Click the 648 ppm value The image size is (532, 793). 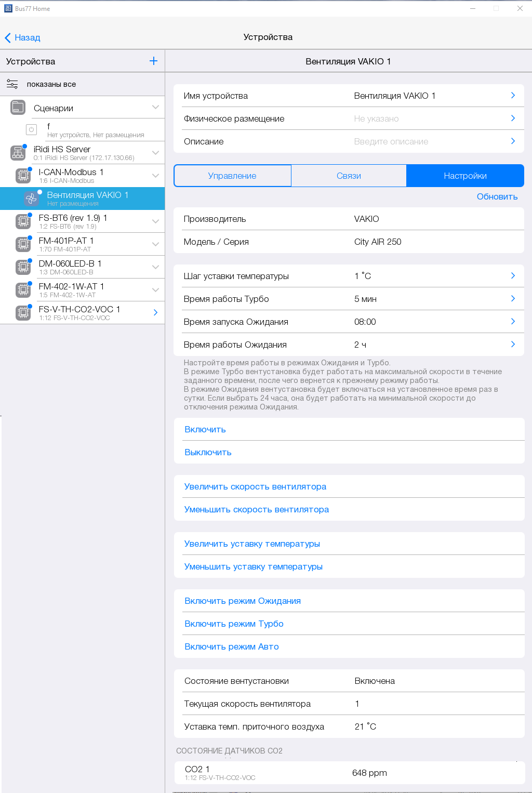coord(369,773)
